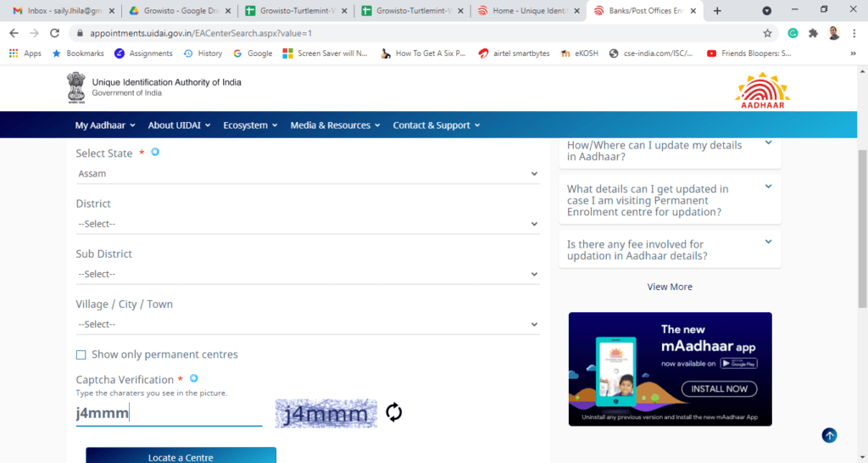Open the My Aadhaar menu
The height and width of the screenshot is (463, 868).
coord(105,125)
